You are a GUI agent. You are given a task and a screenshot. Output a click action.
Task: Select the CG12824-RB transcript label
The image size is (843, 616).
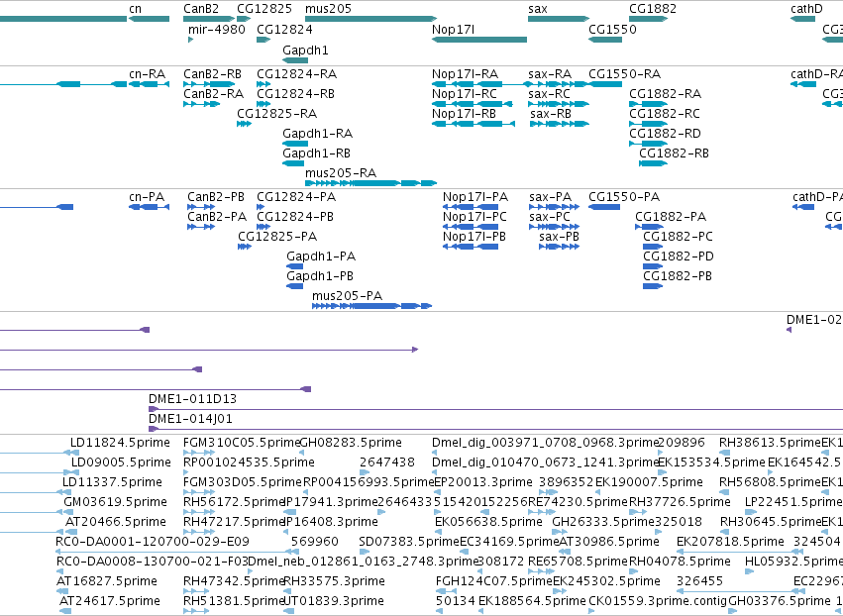click(296, 94)
